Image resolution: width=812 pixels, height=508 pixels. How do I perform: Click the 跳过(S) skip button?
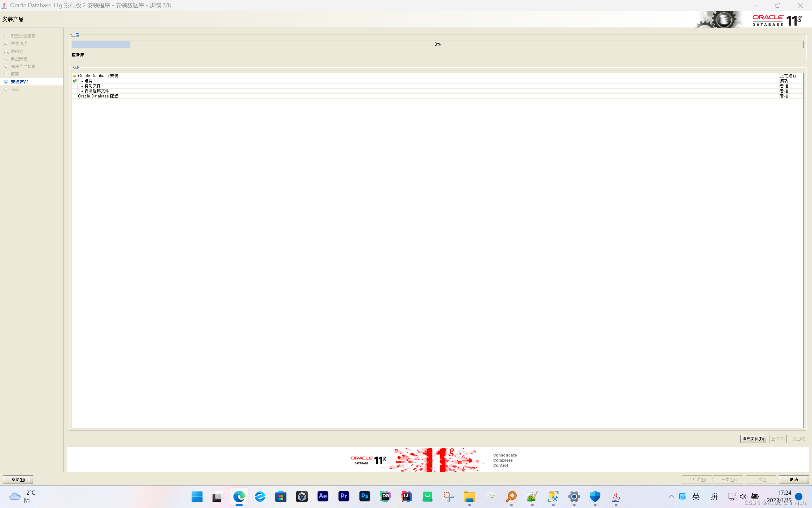[798, 439]
